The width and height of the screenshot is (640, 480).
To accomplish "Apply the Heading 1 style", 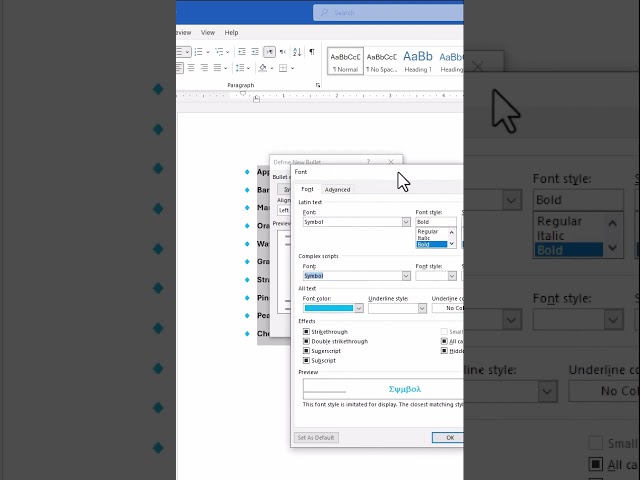I will [418, 61].
